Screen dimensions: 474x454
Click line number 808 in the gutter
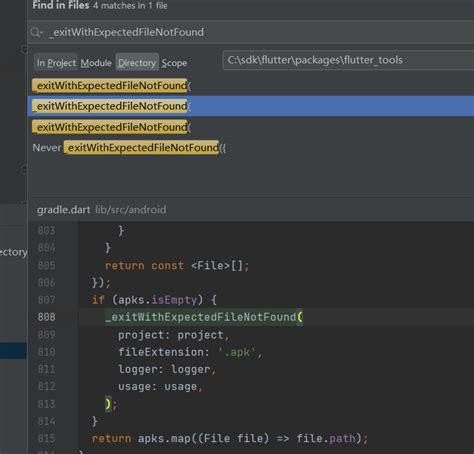click(x=46, y=317)
